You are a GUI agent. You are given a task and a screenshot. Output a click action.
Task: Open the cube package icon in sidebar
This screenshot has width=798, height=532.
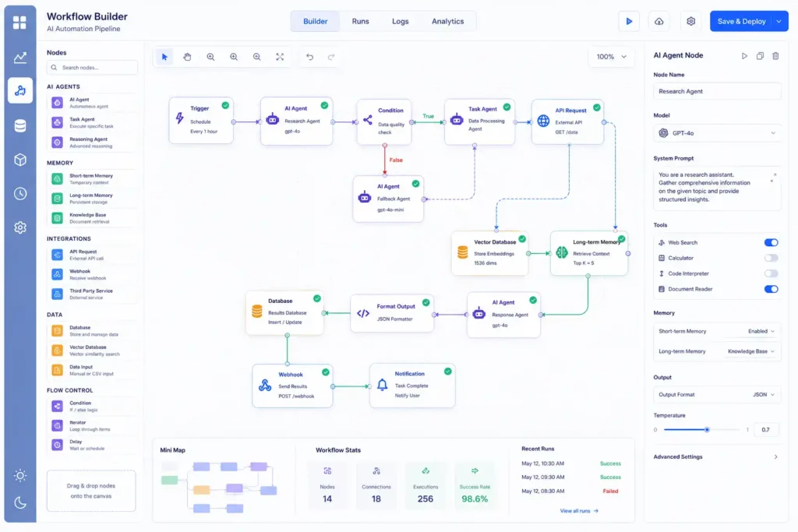(20, 160)
